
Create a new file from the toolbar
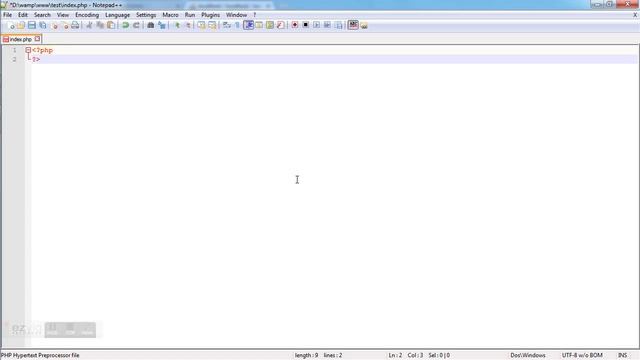tap(11, 25)
